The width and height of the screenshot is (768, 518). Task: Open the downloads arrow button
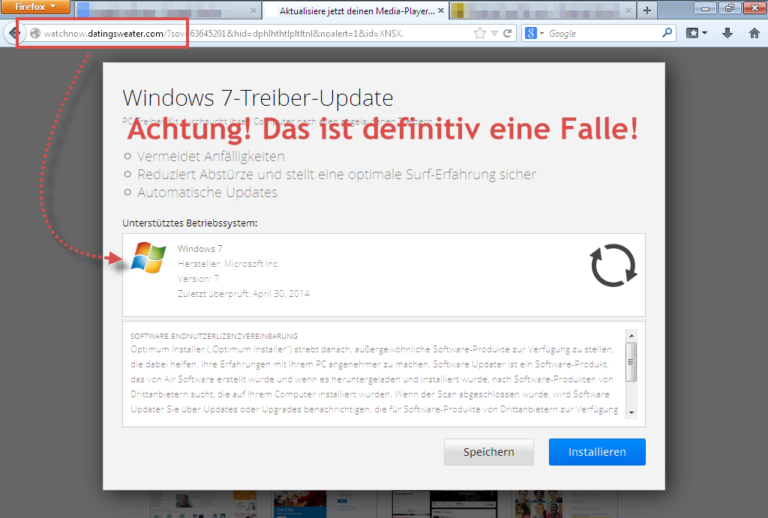[x=727, y=33]
